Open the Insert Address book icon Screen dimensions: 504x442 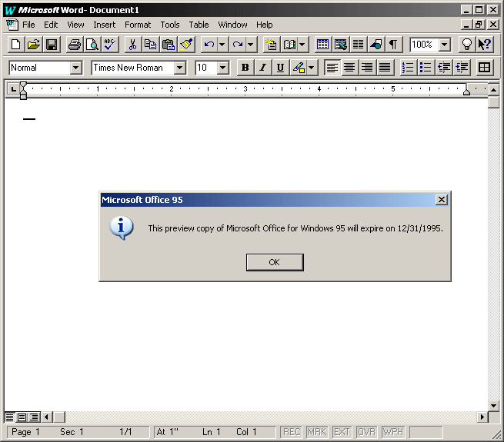click(x=289, y=45)
